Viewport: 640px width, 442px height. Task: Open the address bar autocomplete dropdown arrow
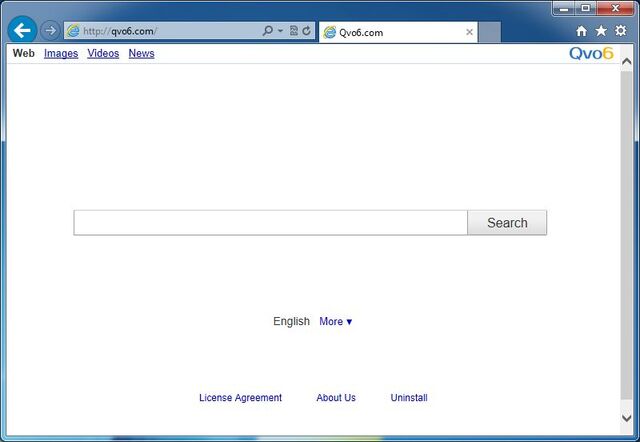(280, 31)
